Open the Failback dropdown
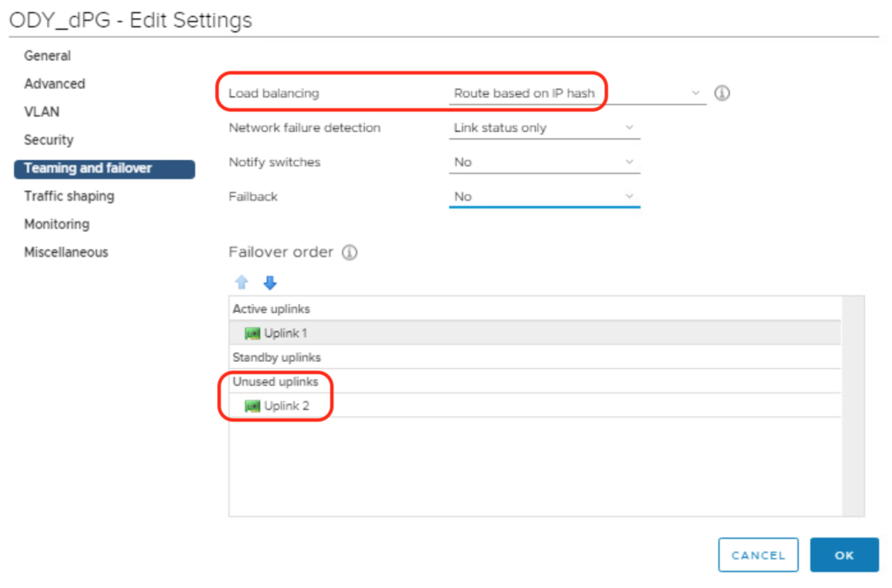The image size is (892, 588). click(544, 196)
